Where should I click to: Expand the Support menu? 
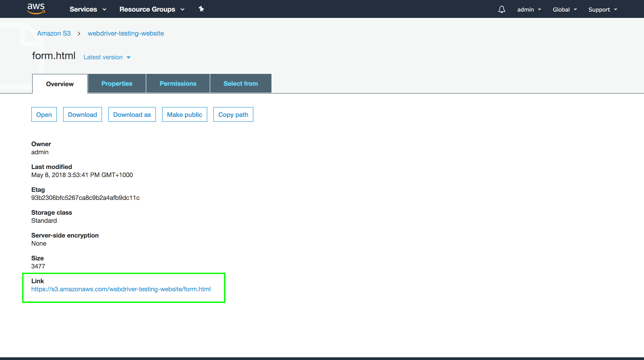[x=602, y=9]
